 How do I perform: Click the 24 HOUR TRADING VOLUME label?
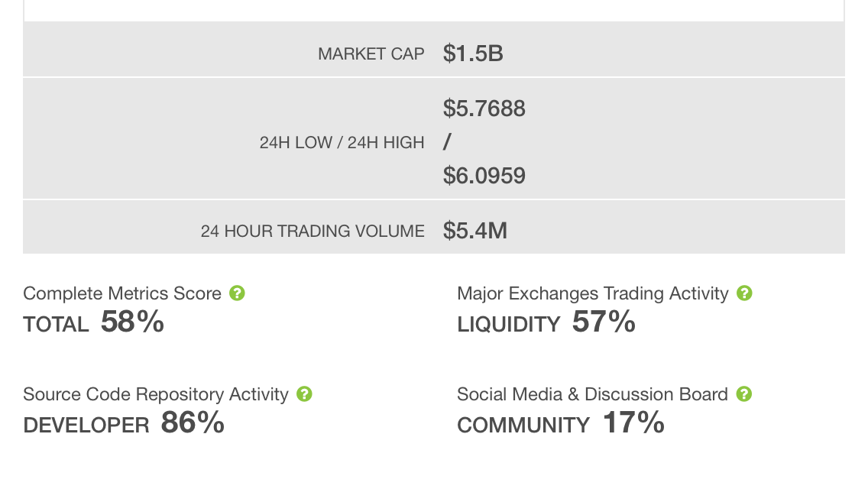point(313,231)
